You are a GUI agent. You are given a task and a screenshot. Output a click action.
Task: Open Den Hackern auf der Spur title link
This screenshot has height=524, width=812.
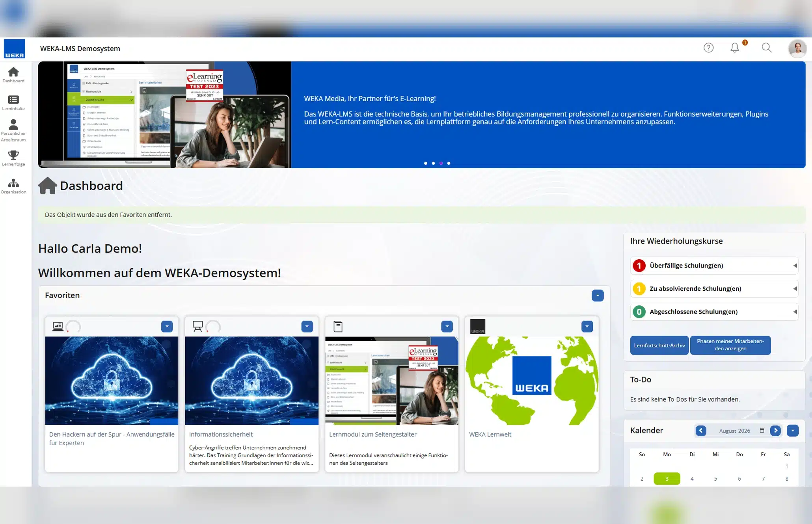(x=112, y=439)
